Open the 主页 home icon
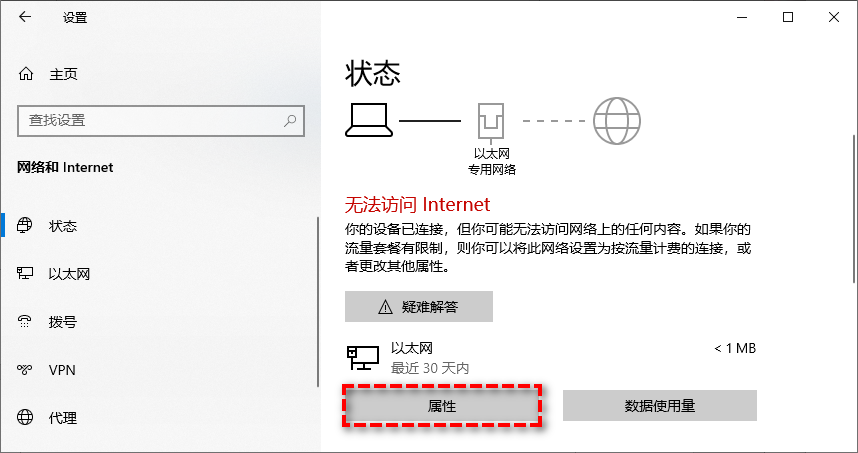 (26, 74)
